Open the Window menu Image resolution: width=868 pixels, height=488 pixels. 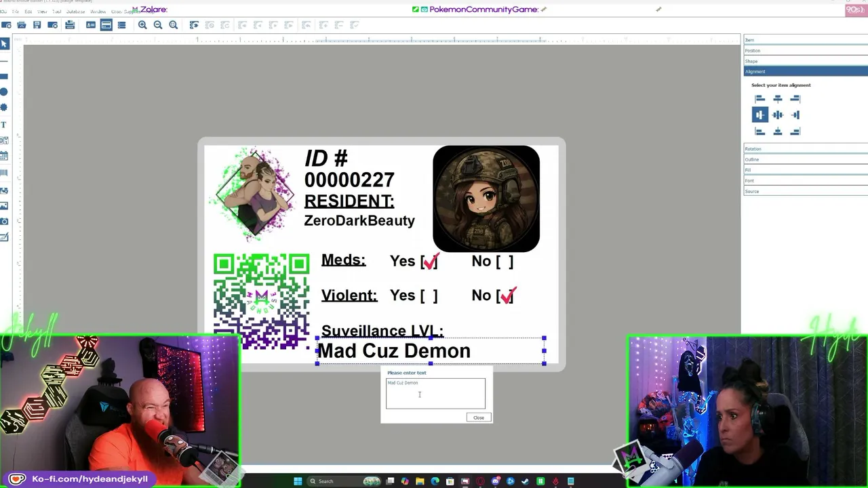[x=98, y=12]
